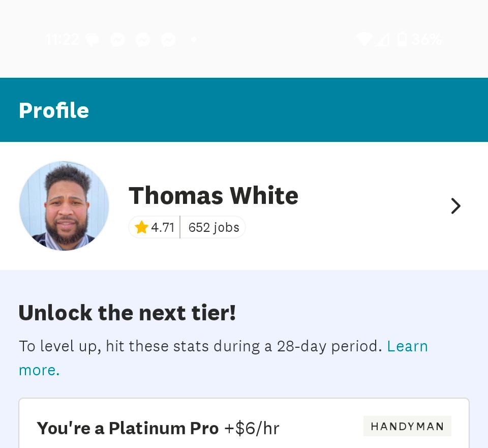Tap the HANDYMAN category badge
Viewport: 488px width, 448px height.
(407, 426)
